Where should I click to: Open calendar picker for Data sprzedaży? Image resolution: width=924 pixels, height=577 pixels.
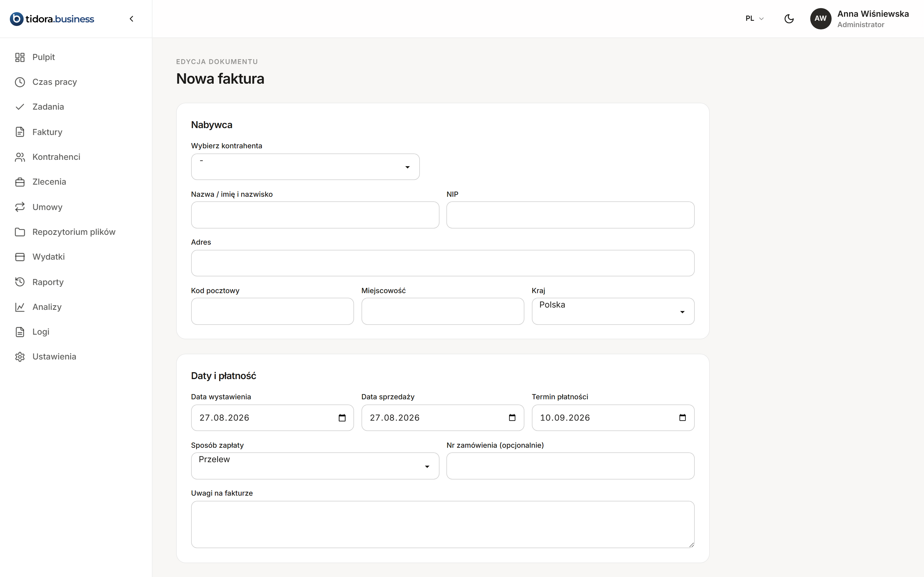(513, 418)
